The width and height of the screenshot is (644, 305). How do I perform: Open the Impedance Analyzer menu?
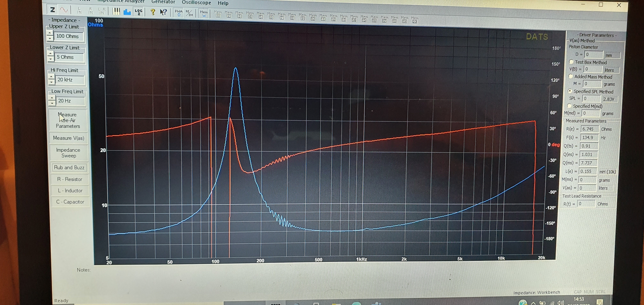coord(121,1)
